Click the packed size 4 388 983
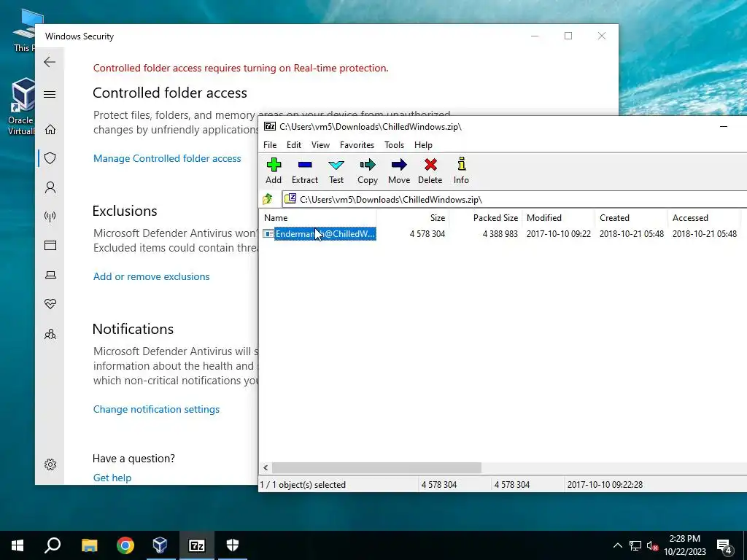The image size is (747, 560). click(x=500, y=234)
